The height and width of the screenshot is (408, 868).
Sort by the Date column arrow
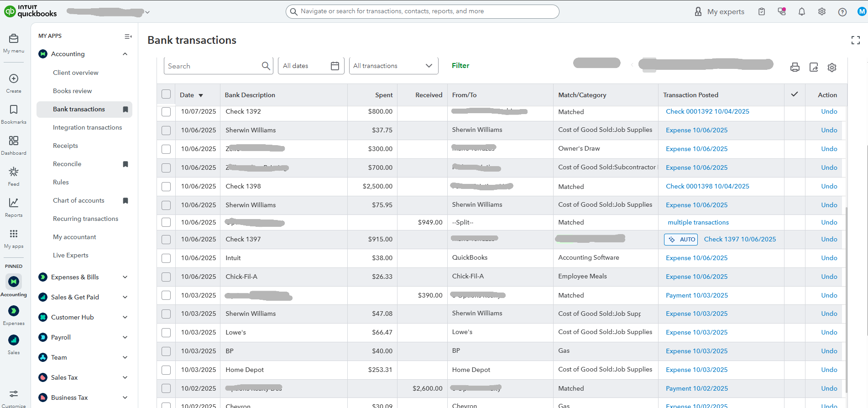coord(201,95)
